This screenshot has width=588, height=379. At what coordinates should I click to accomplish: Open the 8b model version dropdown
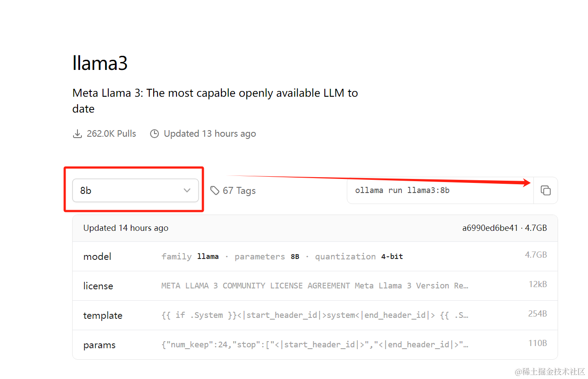pyautogui.click(x=135, y=190)
